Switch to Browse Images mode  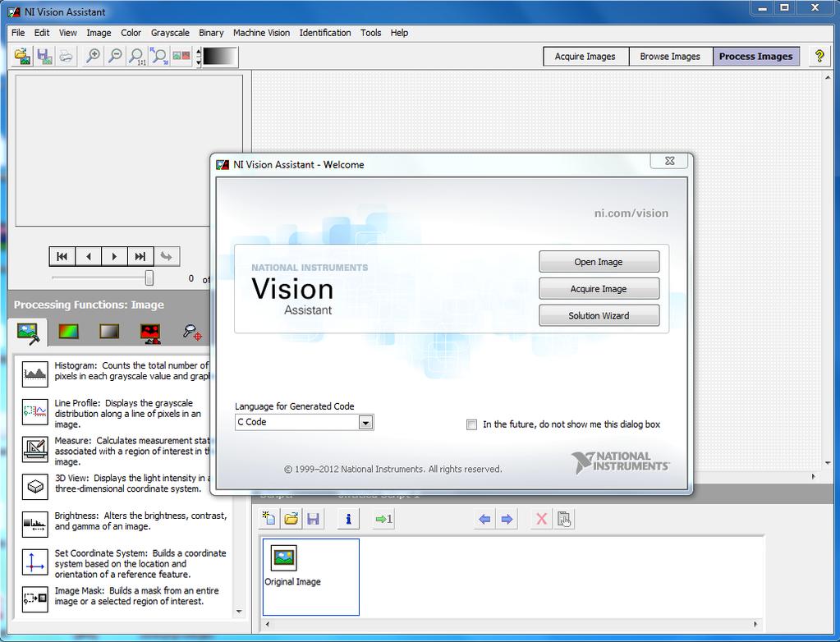670,56
